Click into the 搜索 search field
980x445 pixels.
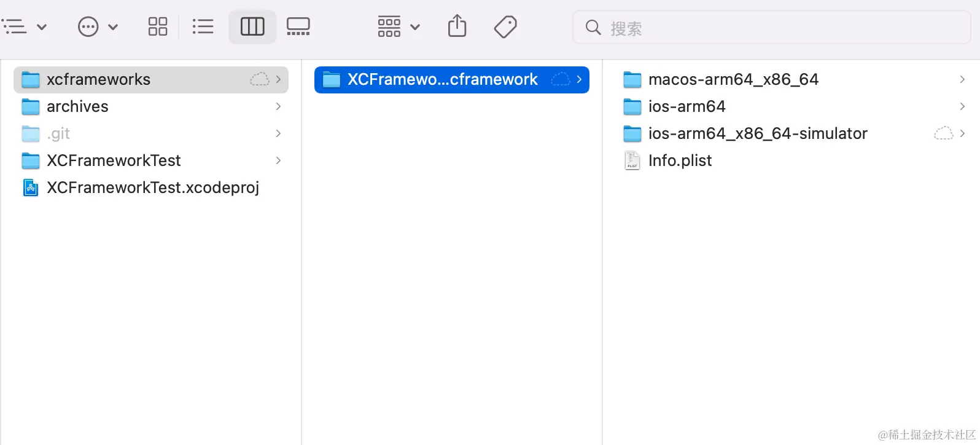(x=771, y=28)
